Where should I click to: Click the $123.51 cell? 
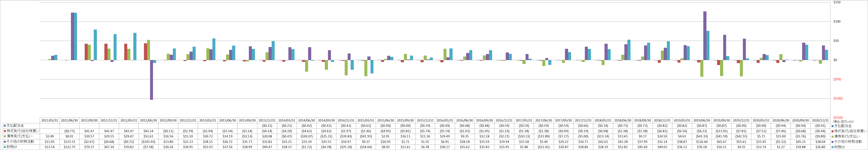[x=69, y=142]
